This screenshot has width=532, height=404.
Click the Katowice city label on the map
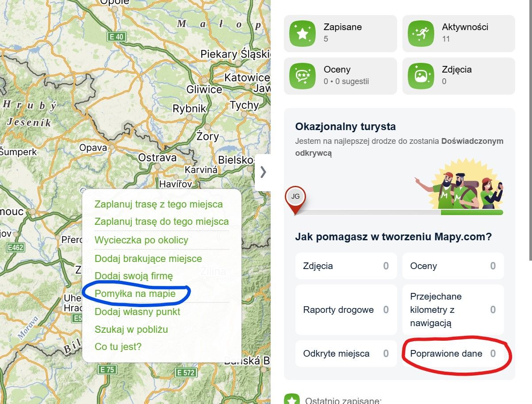[247, 78]
